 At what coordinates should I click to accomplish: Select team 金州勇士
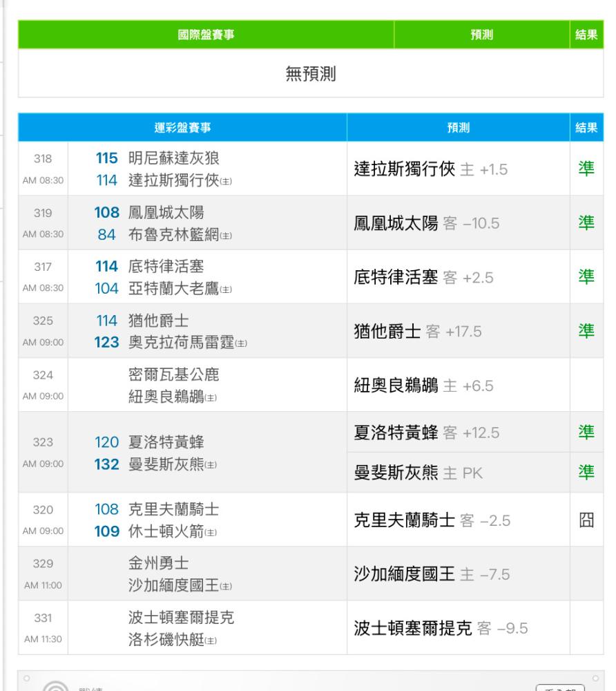click(159, 563)
